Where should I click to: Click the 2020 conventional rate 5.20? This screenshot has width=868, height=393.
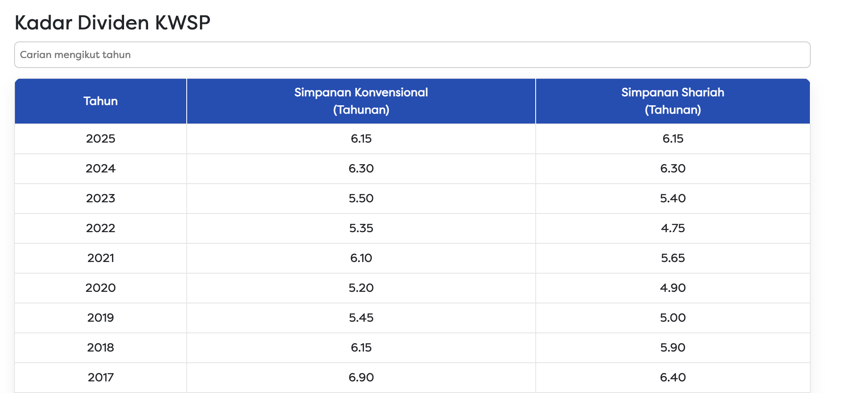pos(361,288)
